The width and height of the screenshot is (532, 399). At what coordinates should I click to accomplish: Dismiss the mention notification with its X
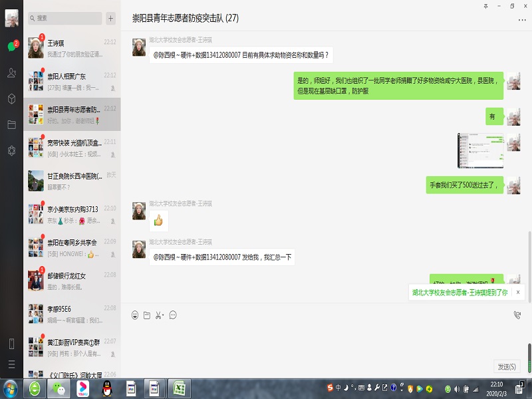pos(518,292)
